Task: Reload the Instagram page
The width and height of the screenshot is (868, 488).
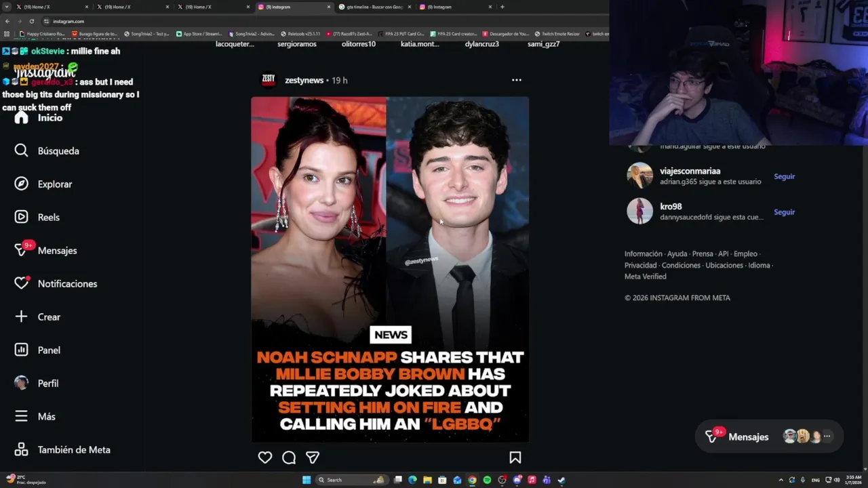Action: click(x=31, y=21)
